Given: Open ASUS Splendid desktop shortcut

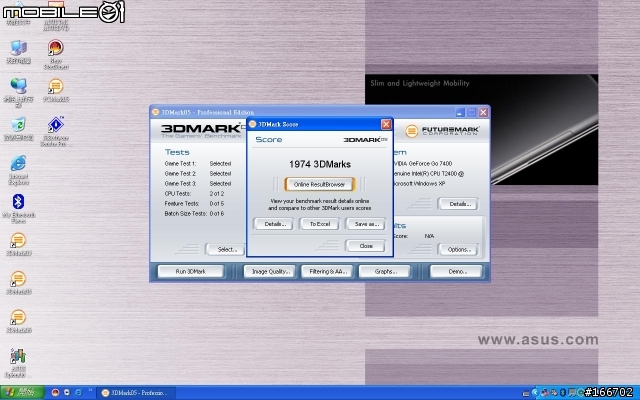Looking at the screenshot, I should point(18,362).
